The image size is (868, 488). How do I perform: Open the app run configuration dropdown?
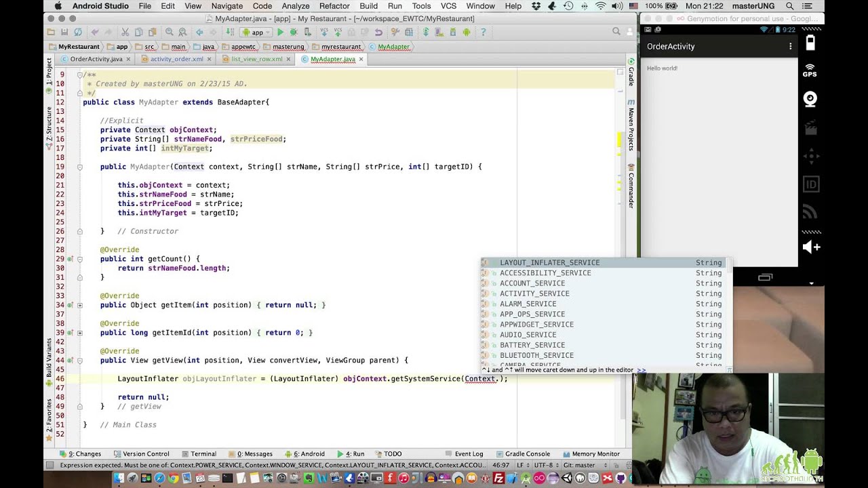tap(257, 32)
